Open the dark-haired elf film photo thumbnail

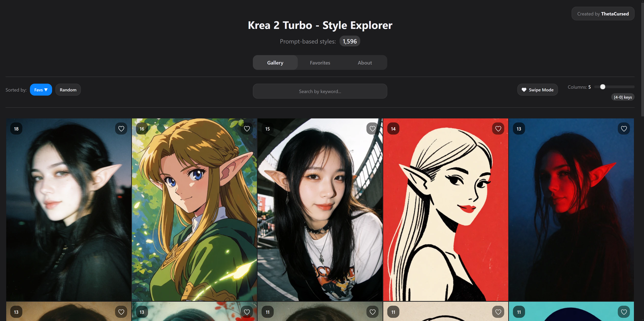(x=69, y=210)
